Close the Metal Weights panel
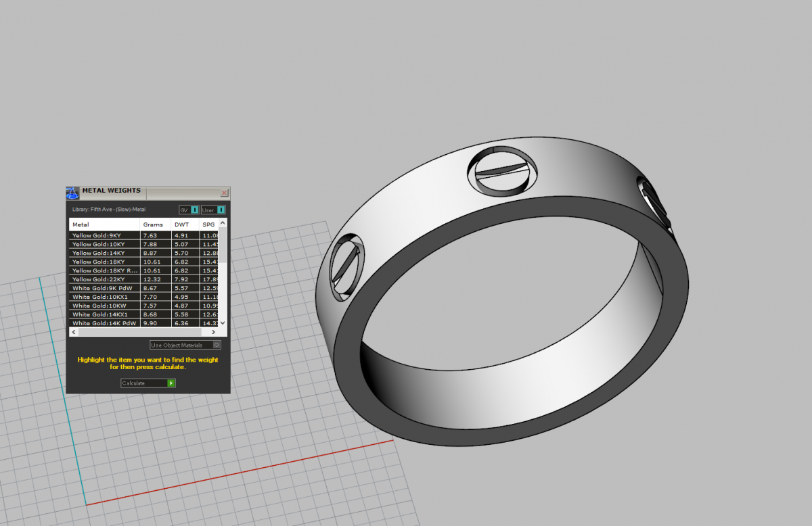The image size is (812, 526). [x=225, y=193]
